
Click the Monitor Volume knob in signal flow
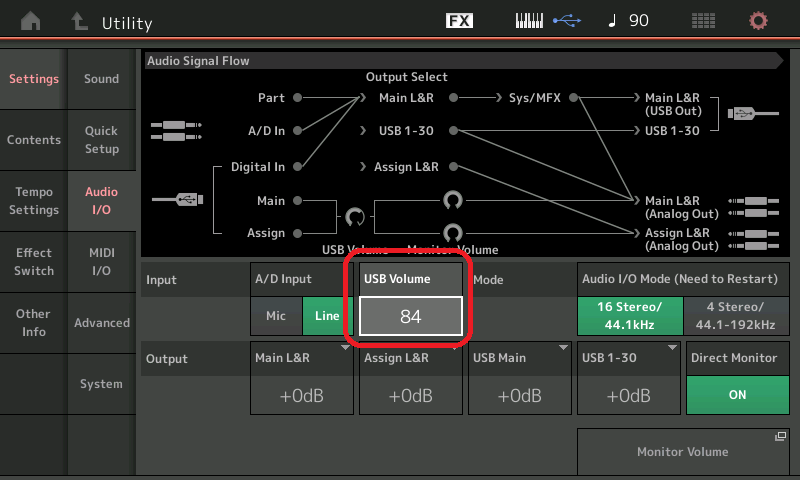tap(452, 233)
